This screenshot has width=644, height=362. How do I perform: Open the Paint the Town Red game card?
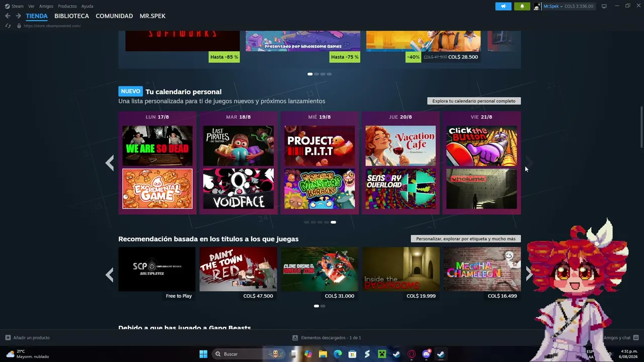pos(238,274)
